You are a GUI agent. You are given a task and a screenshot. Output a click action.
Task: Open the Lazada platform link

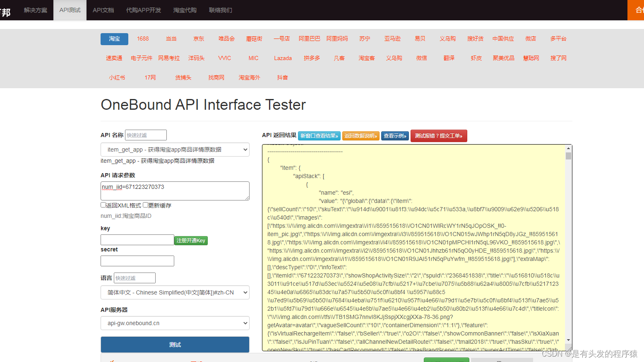pos(283,58)
